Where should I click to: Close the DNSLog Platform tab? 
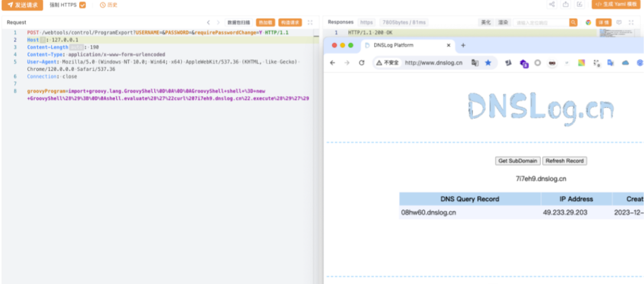point(449,45)
